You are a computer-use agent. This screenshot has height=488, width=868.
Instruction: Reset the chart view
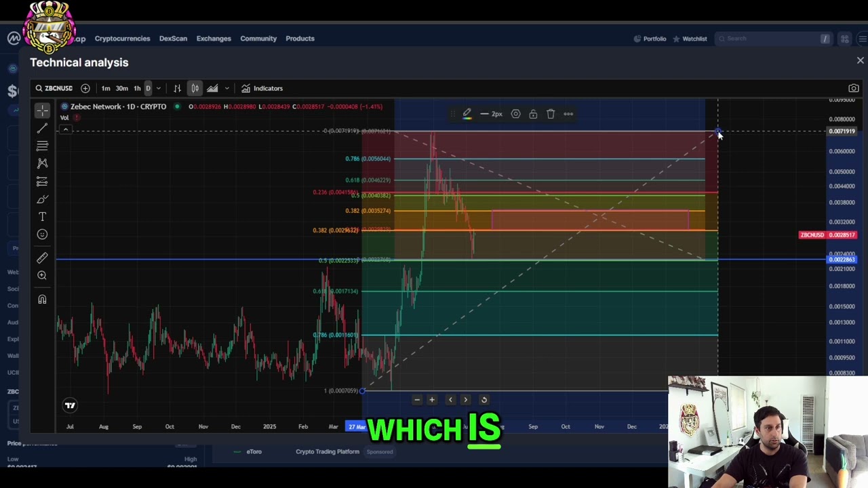click(484, 400)
